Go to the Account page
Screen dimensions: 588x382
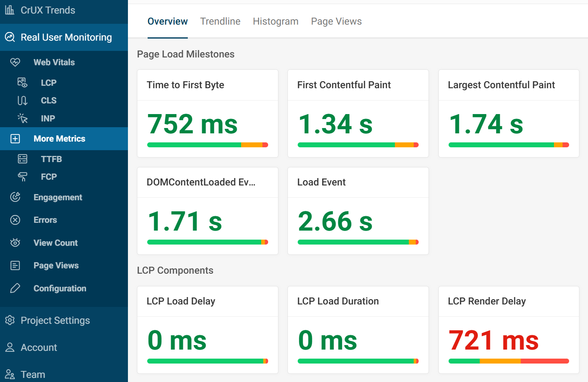39,348
